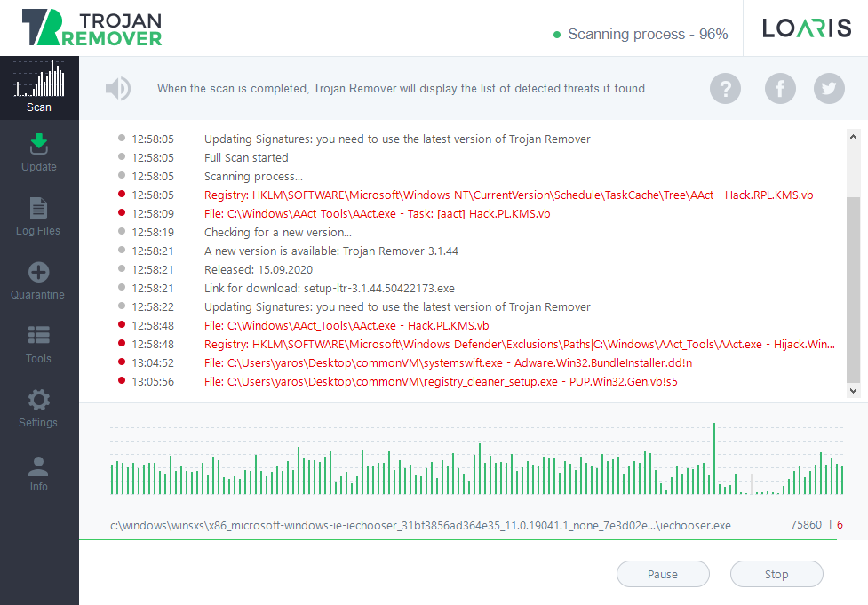This screenshot has height=605, width=868.
Task: Open the Quarantine section
Action: click(x=38, y=281)
